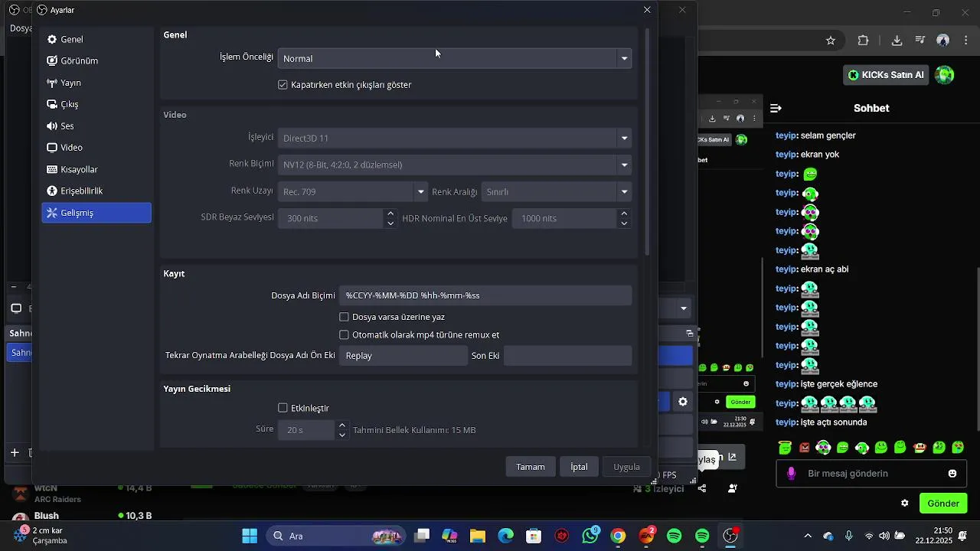Viewport: 980px width, 551px height.
Task: Click the purple microphone chat icon
Action: (792, 474)
